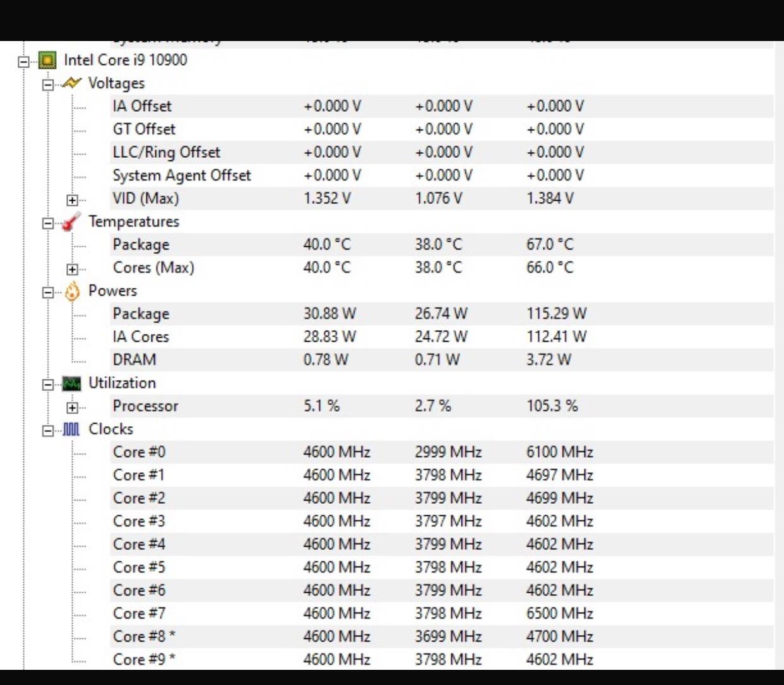Select the System Agent Offset row

coord(442,176)
